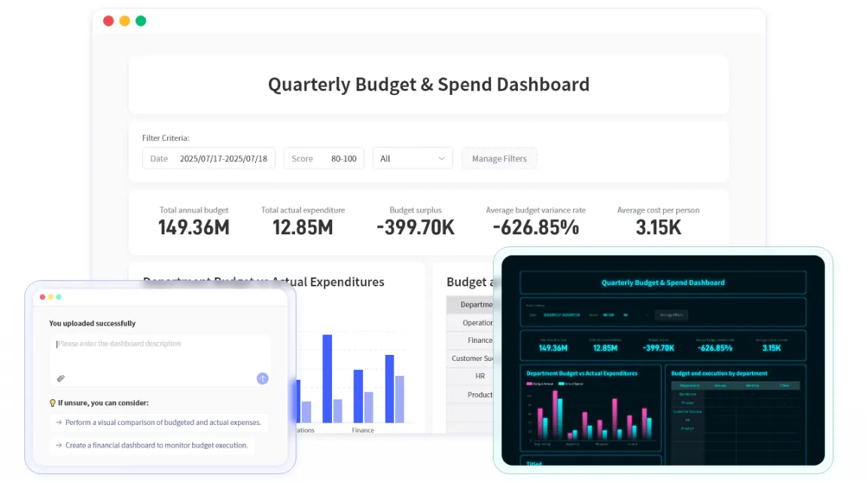Image resolution: width=868 pixels, height=483 pixels.
Task: Click the arrow beside the visual comparison suggestion
Action: pos(59,423)
